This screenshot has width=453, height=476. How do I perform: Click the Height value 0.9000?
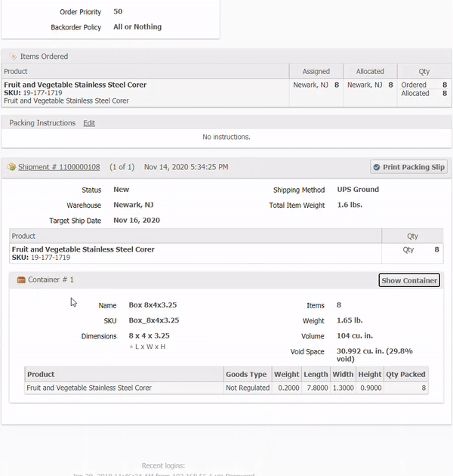(x=371, y=388)
